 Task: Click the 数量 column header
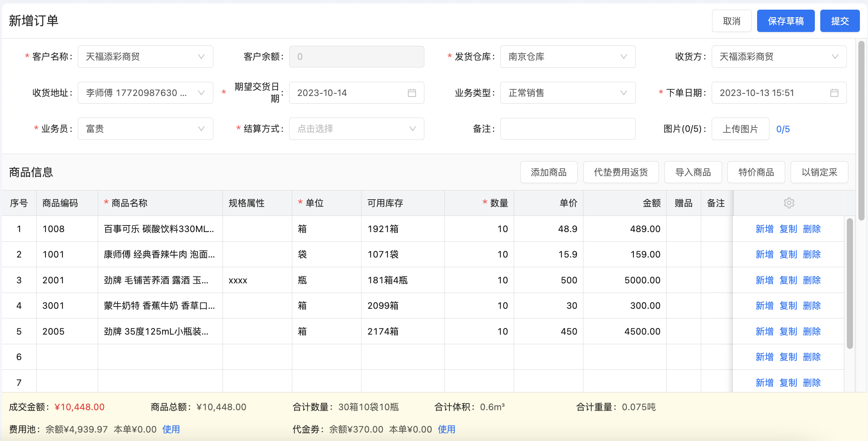pos(479,203)
